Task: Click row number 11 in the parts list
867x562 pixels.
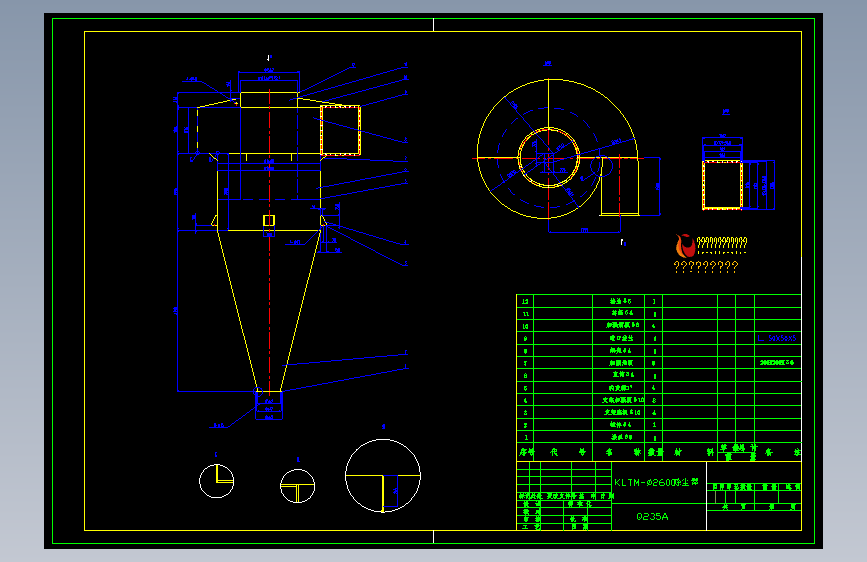Action: (525, 314)
